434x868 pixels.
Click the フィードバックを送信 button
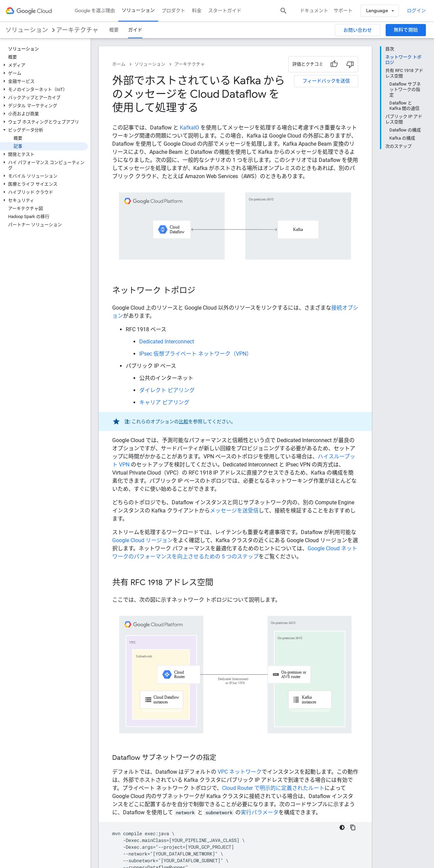[x=326, y=81]
